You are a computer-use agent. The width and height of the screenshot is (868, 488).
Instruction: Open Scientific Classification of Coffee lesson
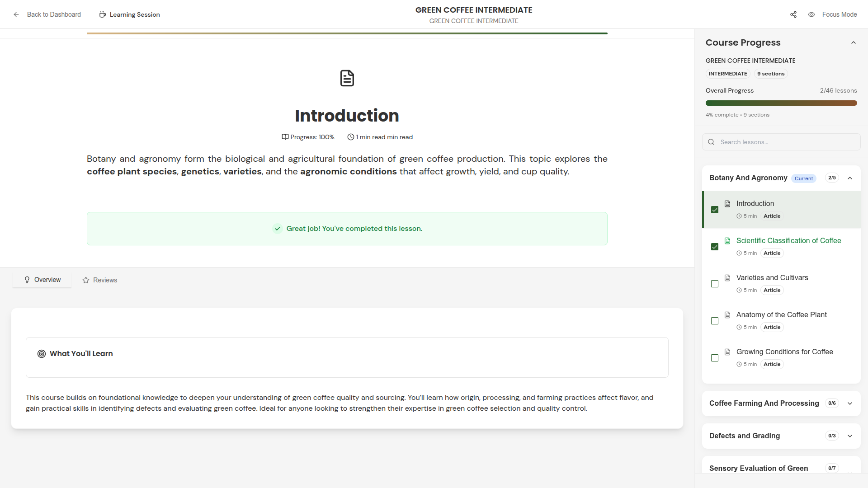(788, 241)
